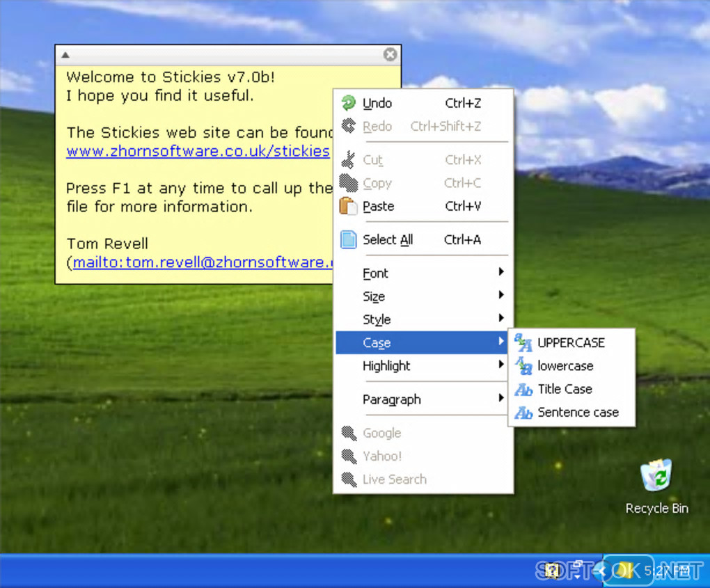Viewport: 710px width, 588px height.
Task: Click the Yahoo! search magnifier icon
Action: pos(349,456)
